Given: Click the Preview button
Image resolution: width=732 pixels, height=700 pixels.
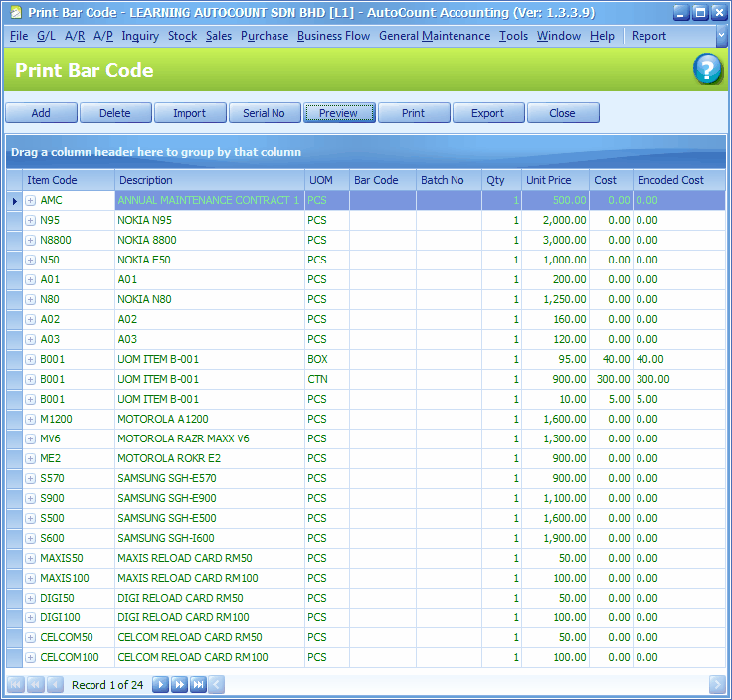Looking at the screenshot, I should pyautogui.click(x=339, y=113).
